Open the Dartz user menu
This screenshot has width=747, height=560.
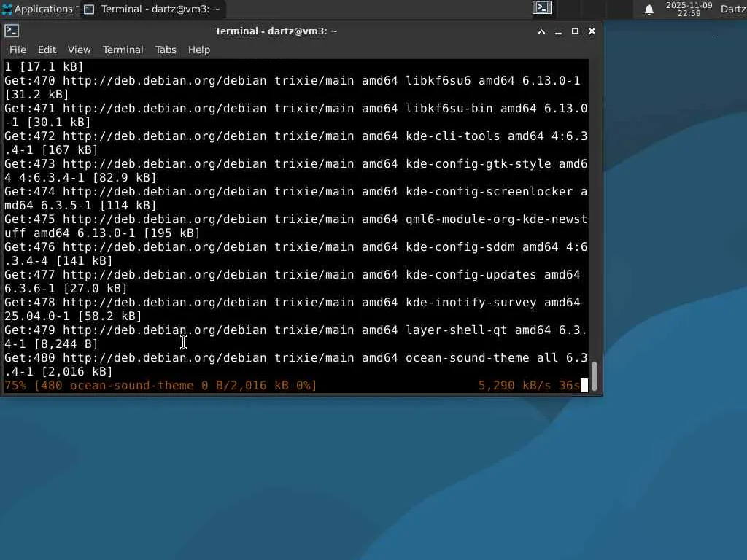click(x=733, y=9)
